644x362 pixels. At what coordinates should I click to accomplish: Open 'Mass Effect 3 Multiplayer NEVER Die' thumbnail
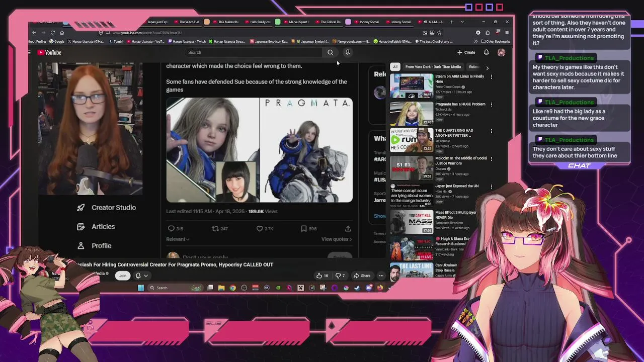pos(412,222)
